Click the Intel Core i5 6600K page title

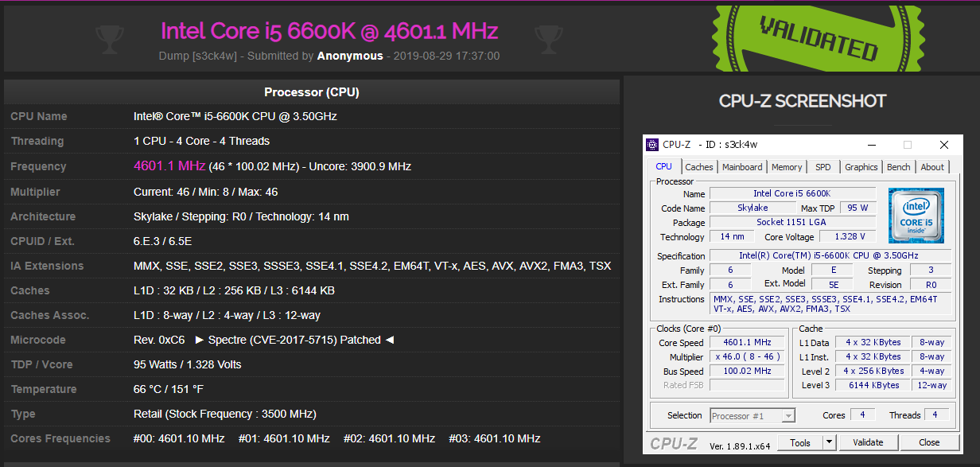(329, 31)
